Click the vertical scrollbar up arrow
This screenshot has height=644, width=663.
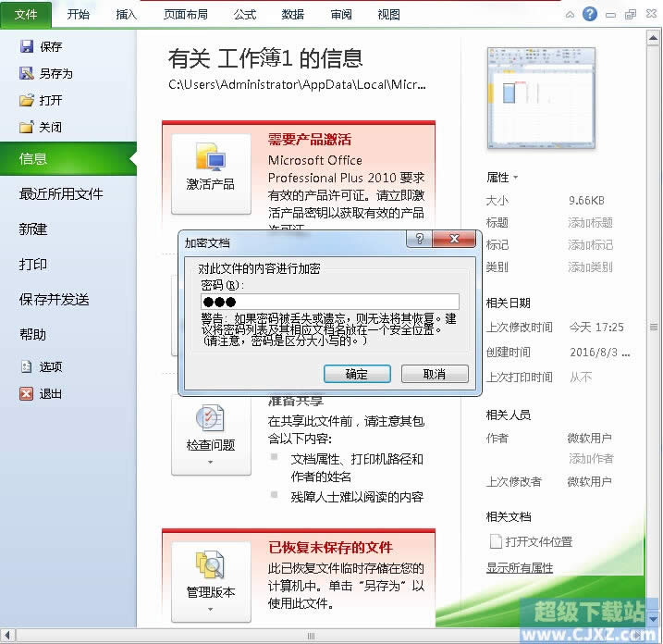click(653, 38)
